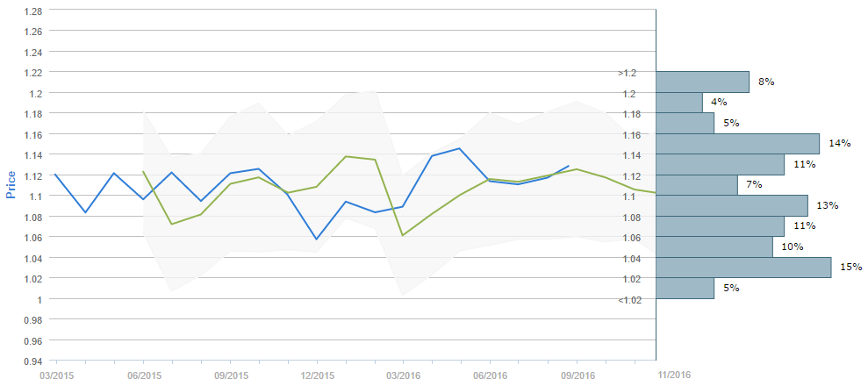Image resolution: width=868 pixels, height=386 pixels.
Task: Select the bottom 5% bar above <1.02
Action: pos(685,288)
